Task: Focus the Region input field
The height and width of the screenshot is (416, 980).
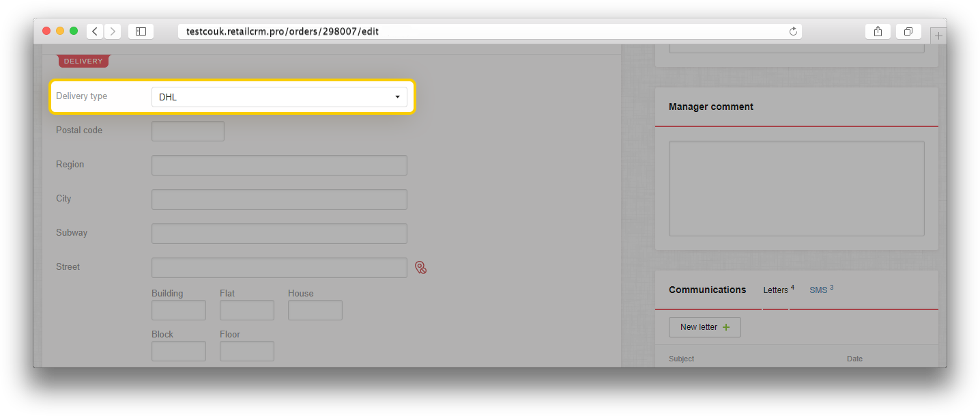Action: click(x=279, y=165)
